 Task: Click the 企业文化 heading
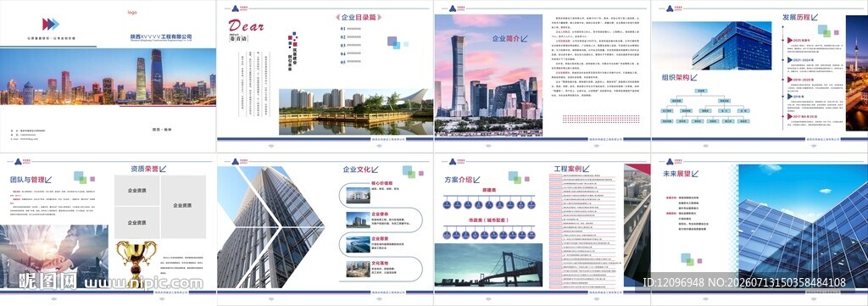(x=356, y=170)
